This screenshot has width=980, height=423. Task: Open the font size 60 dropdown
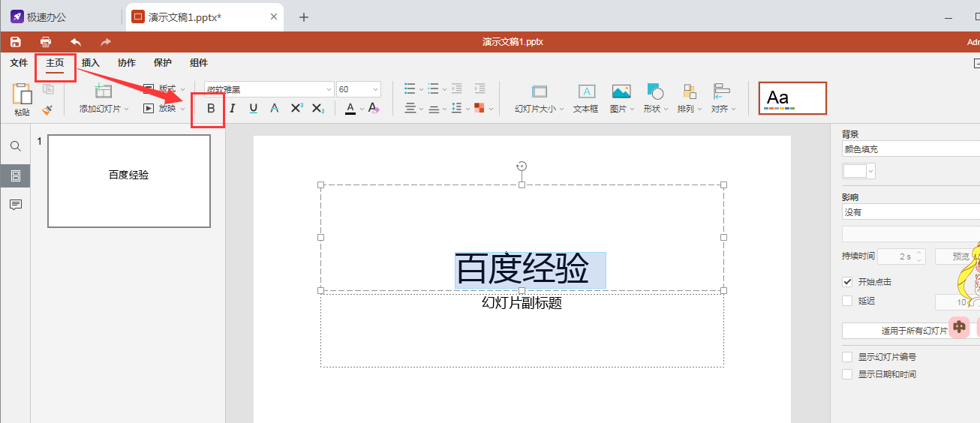tap(375, 89)
